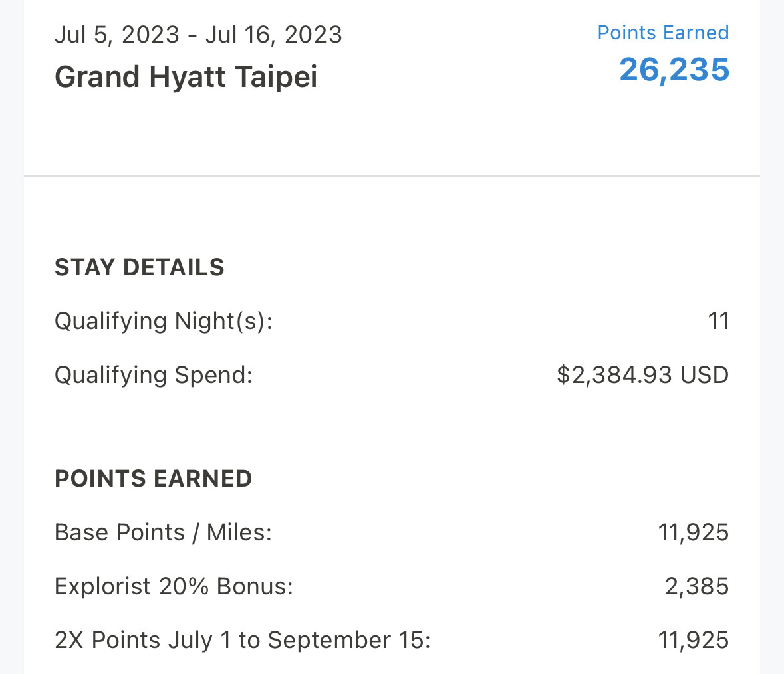The width and height of the screenshot is (784, 674).
Task: Select the Qualifying Night(s) label
Action: click(x=164, y=321)
